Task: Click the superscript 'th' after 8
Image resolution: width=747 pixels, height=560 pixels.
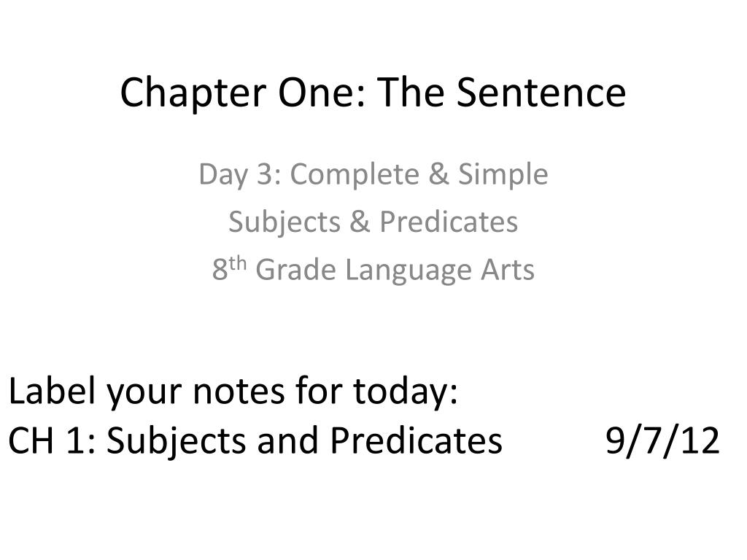Action: [238, 264]
